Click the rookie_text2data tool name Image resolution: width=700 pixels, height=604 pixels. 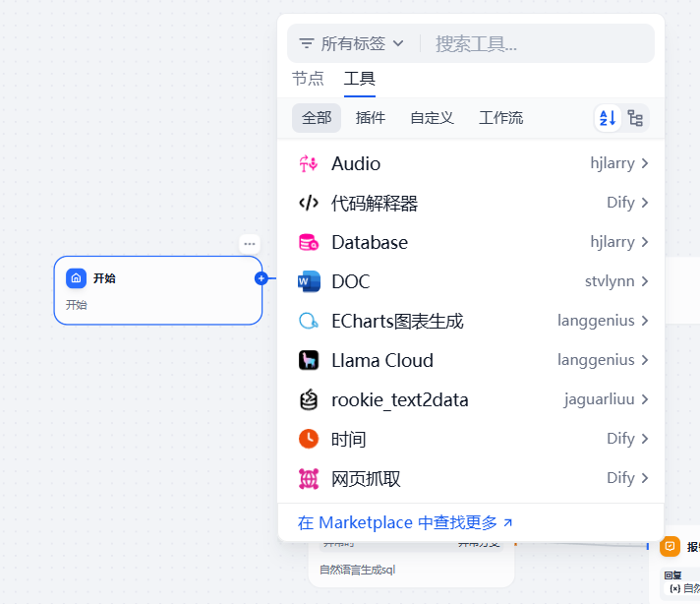[x=399, y=399]
